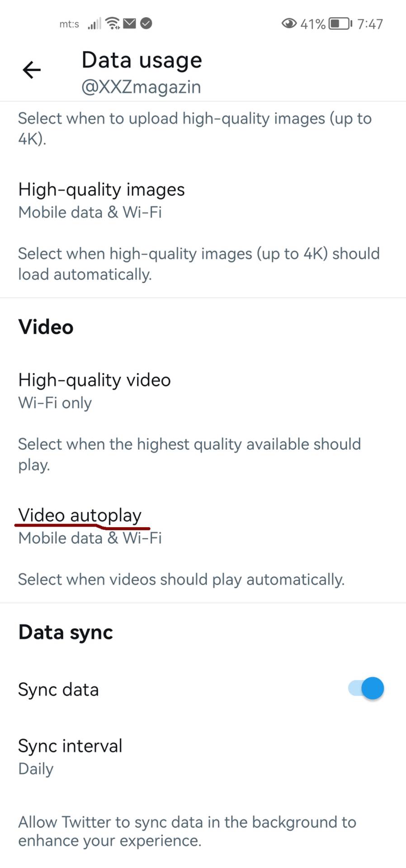406x868 pixels.
Task: Tap the mt:s carrier label
Action: click(x=69, y=24)
